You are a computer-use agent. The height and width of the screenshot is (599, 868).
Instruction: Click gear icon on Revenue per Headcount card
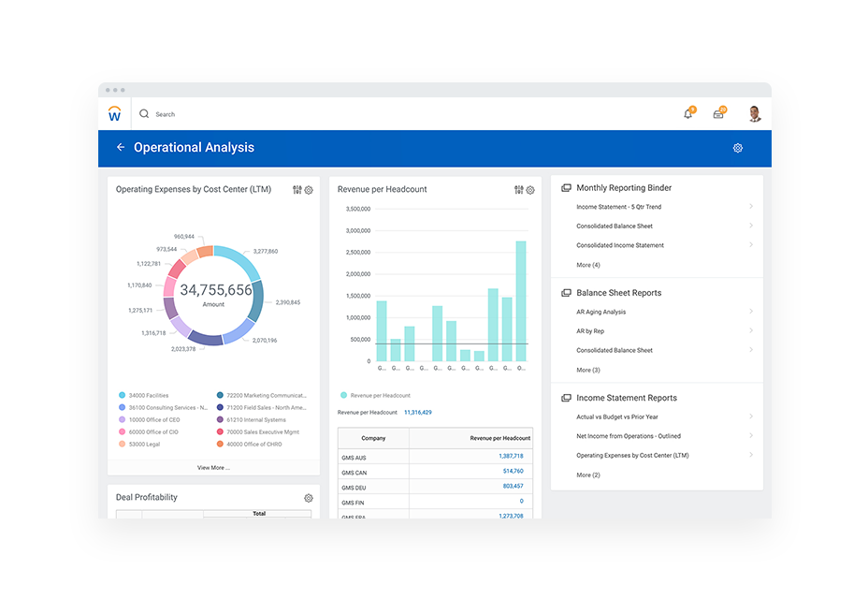coord(530,190)
